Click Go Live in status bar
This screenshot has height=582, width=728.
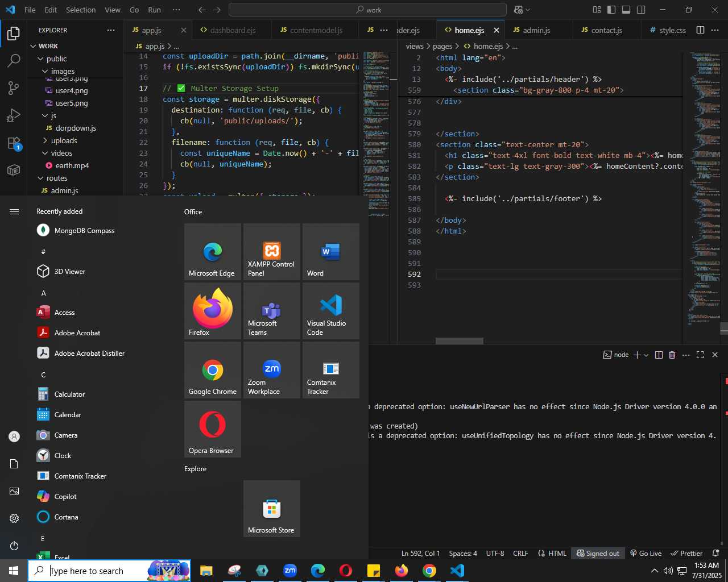click(646, 553)
